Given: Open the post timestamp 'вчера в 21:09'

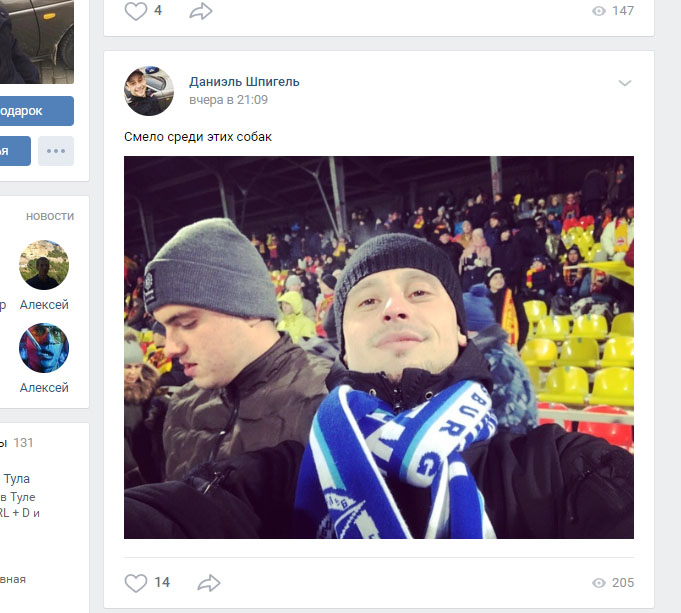Looking at the screenshot, I should (228, 100).
